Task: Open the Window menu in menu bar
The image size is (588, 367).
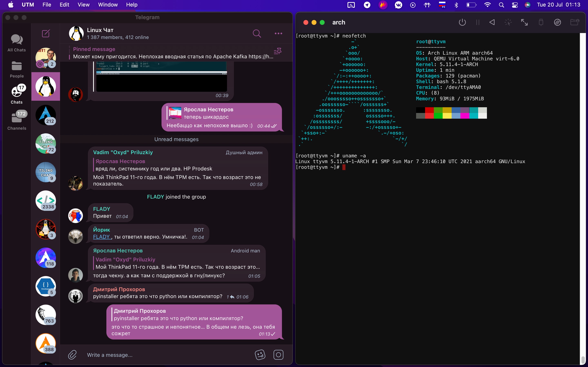Action: [108, 5]
